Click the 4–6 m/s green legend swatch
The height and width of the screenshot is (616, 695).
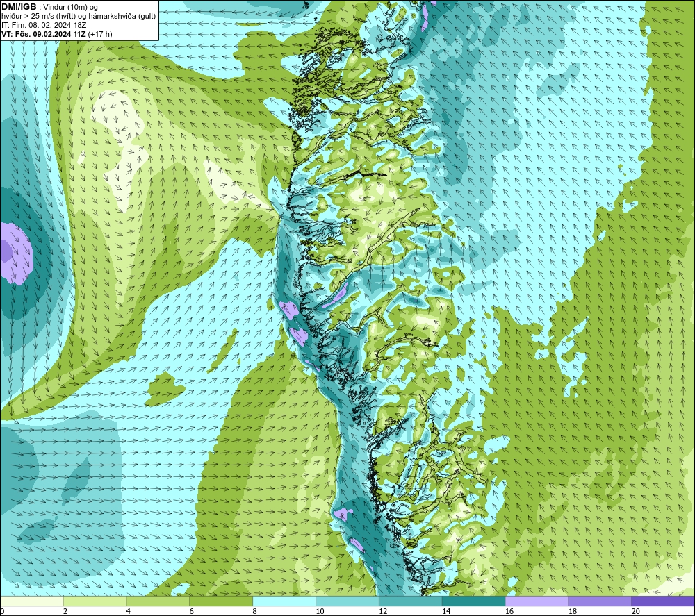pyautogui.click(x=158, y=601)
